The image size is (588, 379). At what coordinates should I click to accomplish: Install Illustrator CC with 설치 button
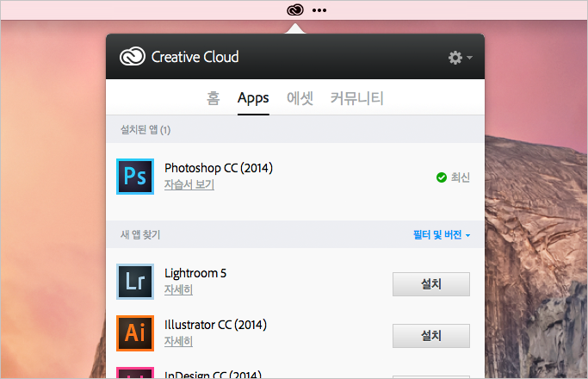click(430, 336)
